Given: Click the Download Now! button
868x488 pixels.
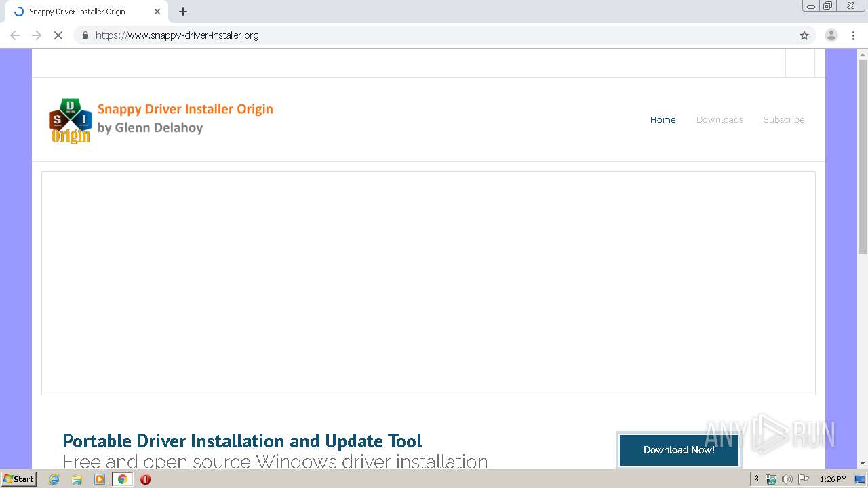Looking at the screenshot, I should [x=679, y=449].
